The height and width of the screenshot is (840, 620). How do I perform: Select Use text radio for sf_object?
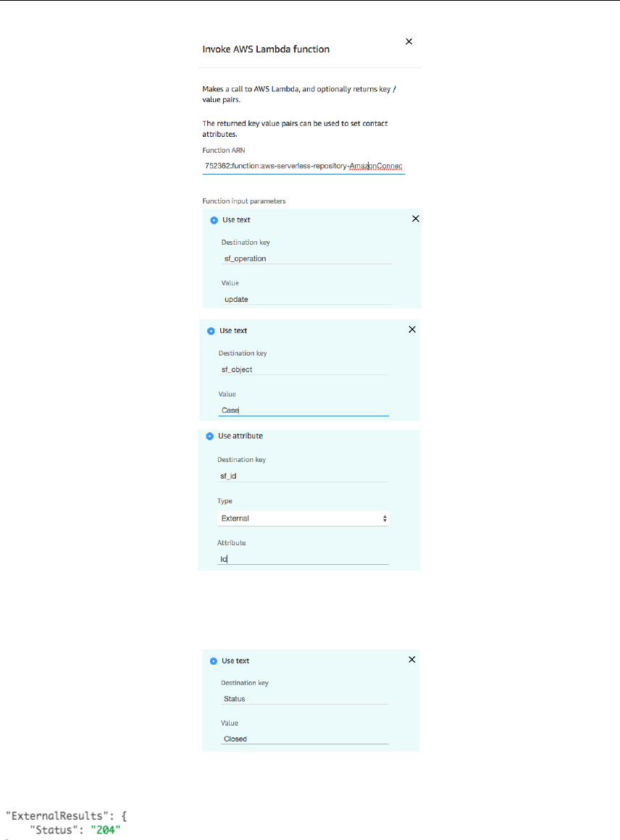point(211,331)
